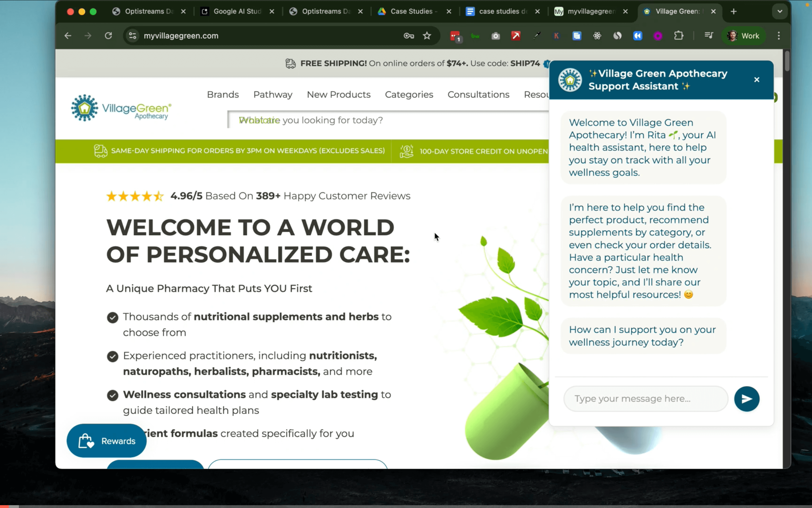Click the yellow minimize window button
This screenshot has height=508, width=812.
81,11
